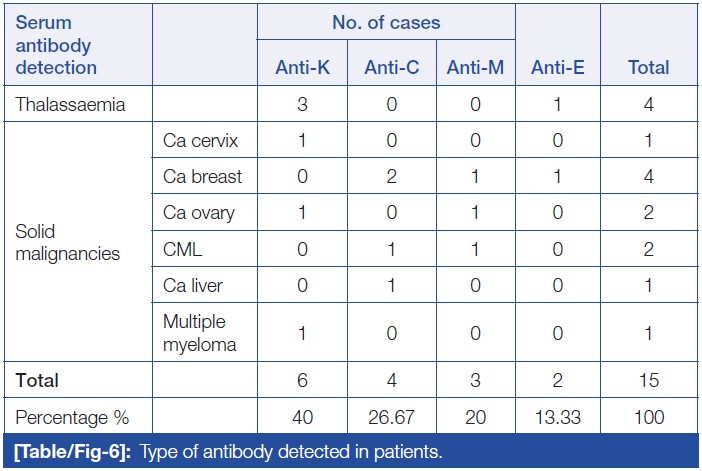Click the Total column header
The image size is (702, 471).
(647, 68)
